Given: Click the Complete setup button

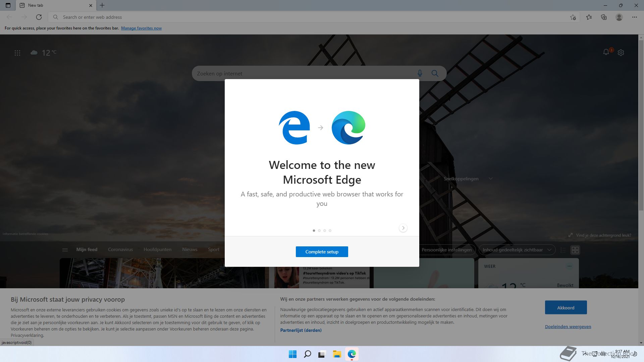Looking at the screenshot, I should [x=322, y=252].
